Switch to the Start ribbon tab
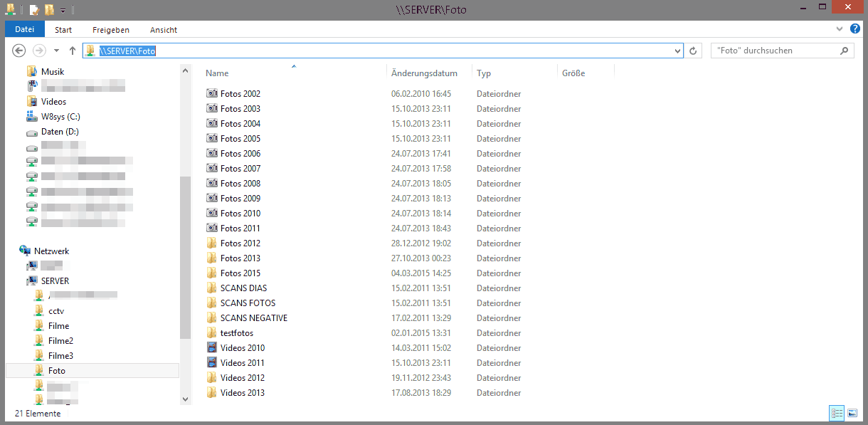868x425 pixels. 63,29
